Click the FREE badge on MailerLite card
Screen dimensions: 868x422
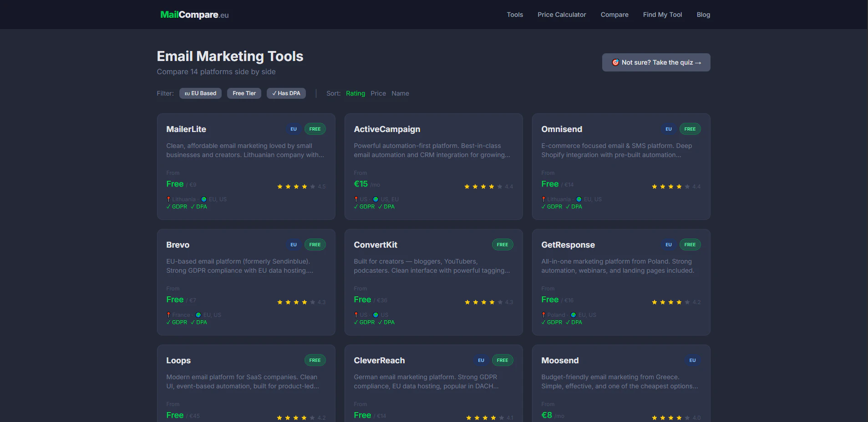(x=315, y=129)
